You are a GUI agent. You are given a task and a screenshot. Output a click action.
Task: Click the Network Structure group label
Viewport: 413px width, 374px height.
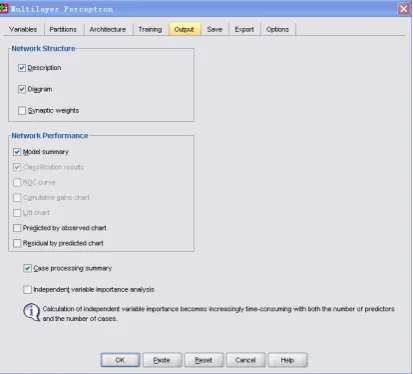[43, 49]
